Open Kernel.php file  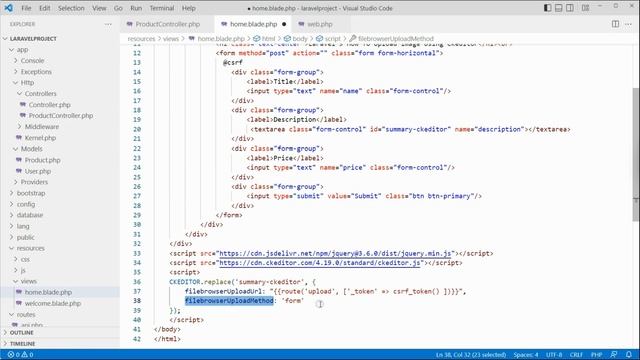(x=40, y=138)
